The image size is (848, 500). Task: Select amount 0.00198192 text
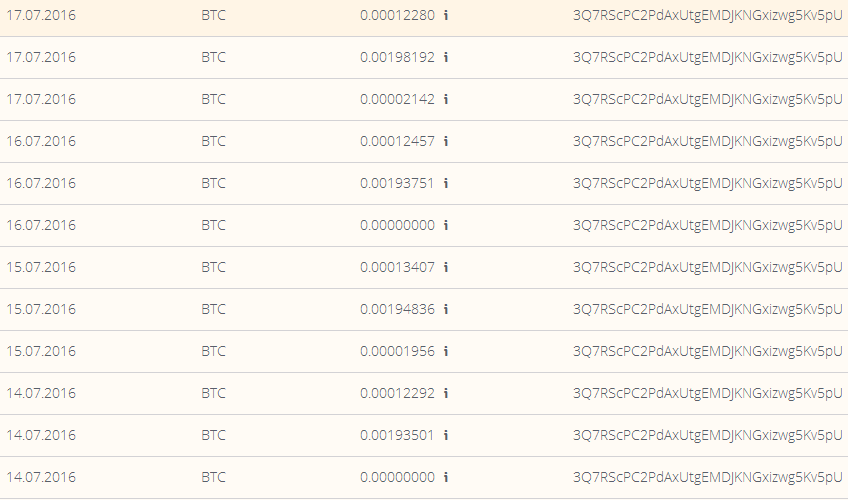398,57
